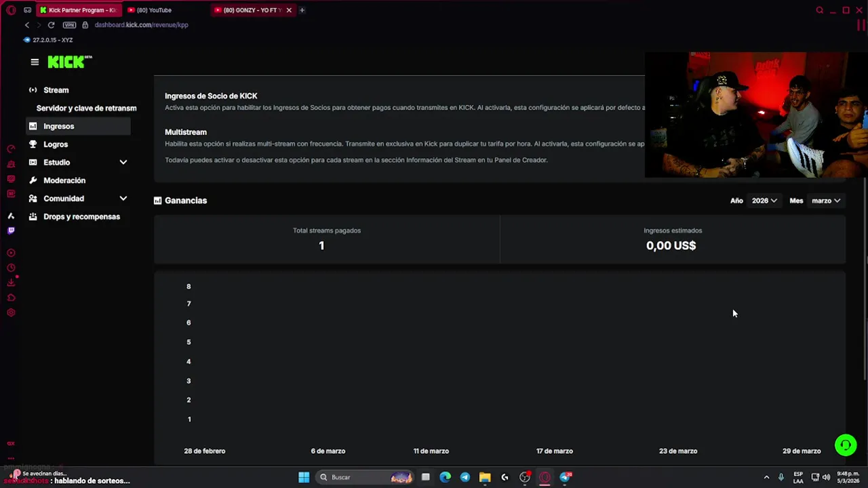868x488 pixels.
Task: Click the webcam overlay video
Action: click(756, 115)
